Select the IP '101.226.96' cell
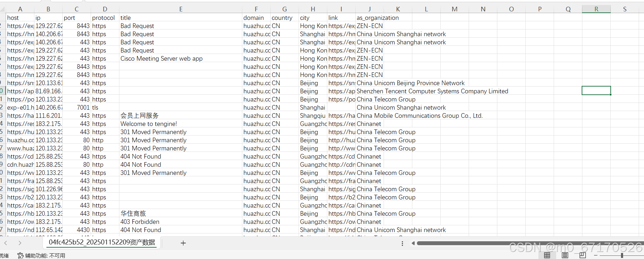Image resolution: width=644 pixels, height=259 pixels. point(49,189)
